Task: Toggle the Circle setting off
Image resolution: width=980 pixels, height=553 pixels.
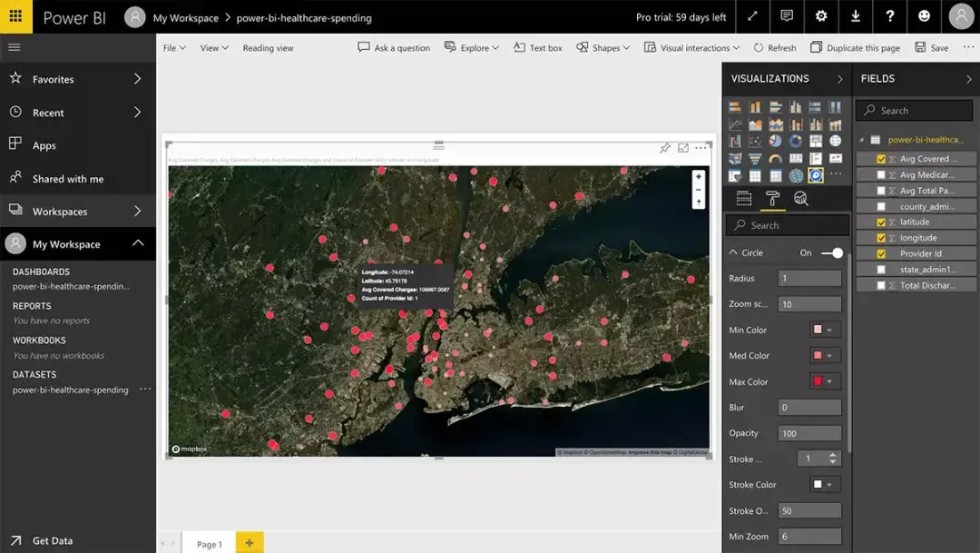Action: pyautogui.click(x=831, y=252)
